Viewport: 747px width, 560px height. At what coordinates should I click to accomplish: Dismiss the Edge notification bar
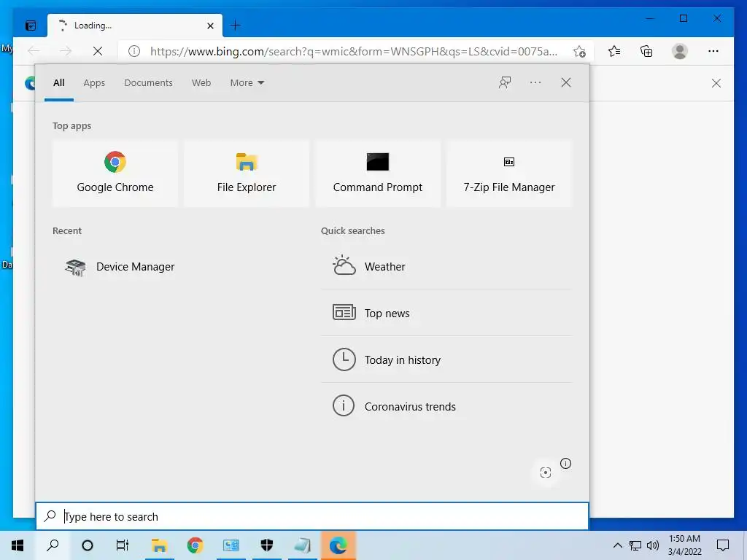click(x=716, y=83)
